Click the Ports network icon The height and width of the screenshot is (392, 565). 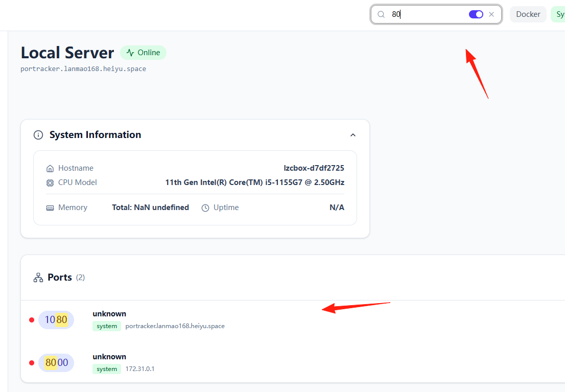pyautogui.click(x=38, y=278)
